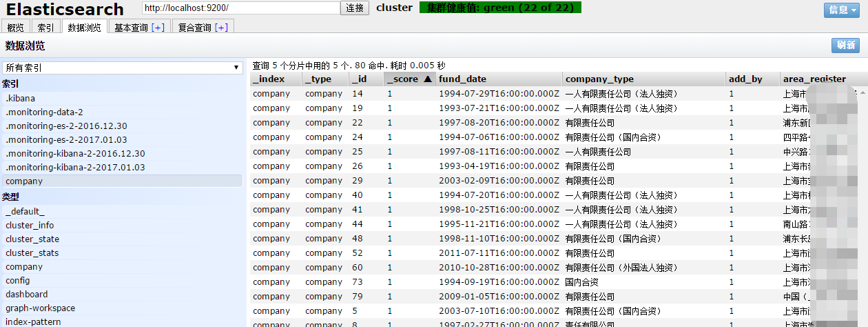
Task: Open the 基本查询 tab
Action: coord(140,27)
